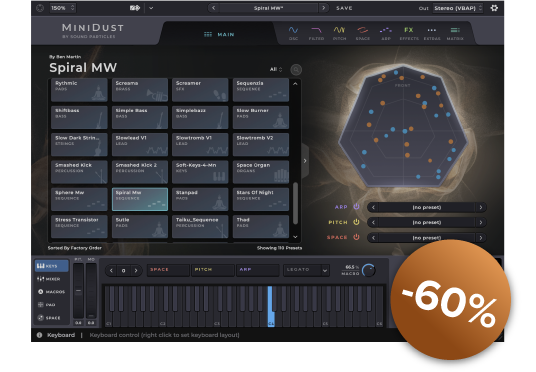Screen dimensions: 536x372
Task: Toggle PITCH button above keyboard
Action: point(212,270)
